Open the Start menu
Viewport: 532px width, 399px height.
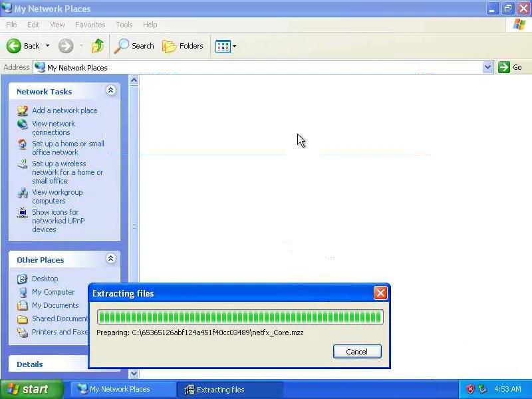coord(31,389)
